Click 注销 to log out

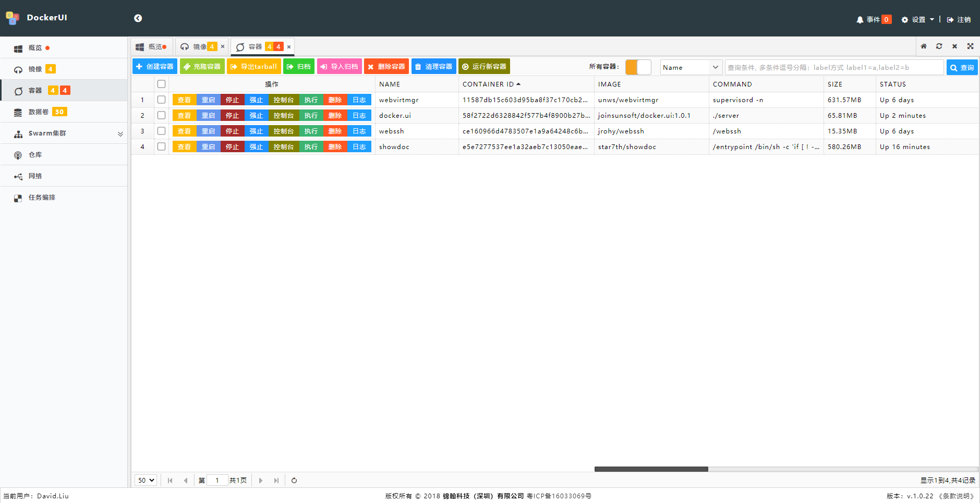(959, 20)
